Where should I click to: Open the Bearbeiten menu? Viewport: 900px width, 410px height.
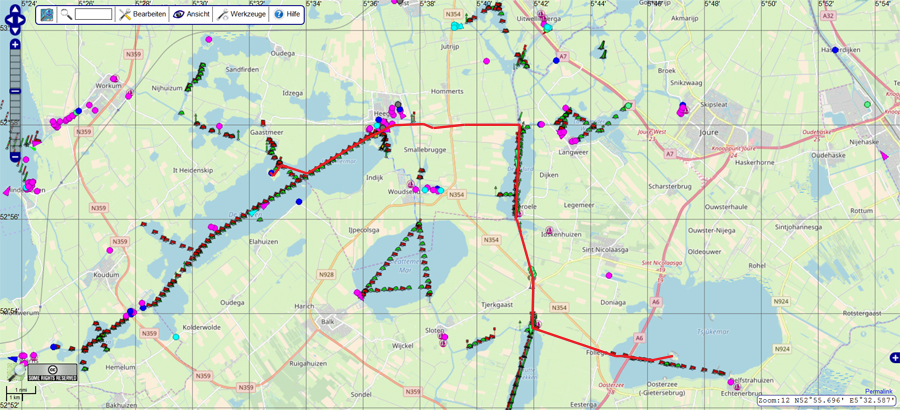[141, 14]
